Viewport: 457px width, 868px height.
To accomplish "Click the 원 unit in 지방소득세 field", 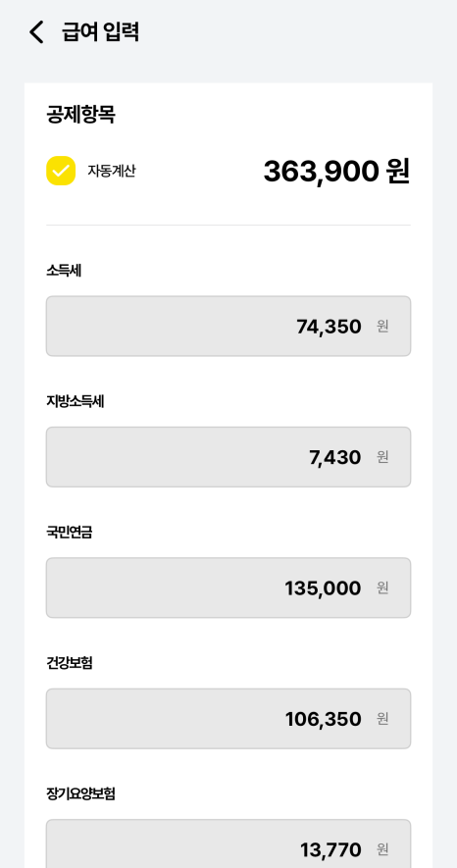I will [x=382, y=457].
